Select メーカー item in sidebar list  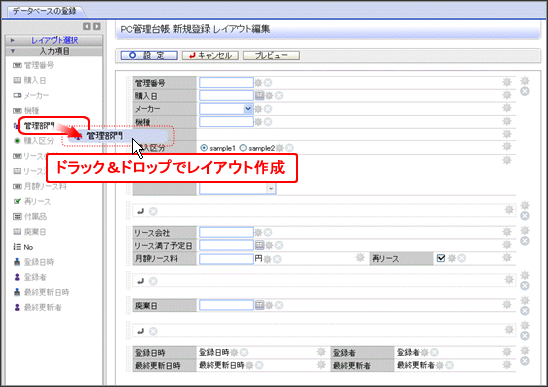[31, 95]
